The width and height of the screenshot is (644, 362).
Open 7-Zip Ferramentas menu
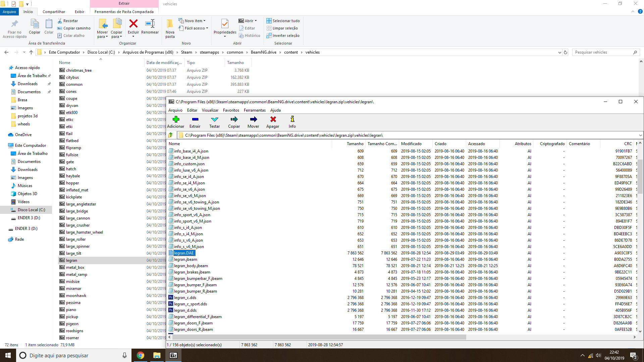pyautogui.click(x=255, y=110)
